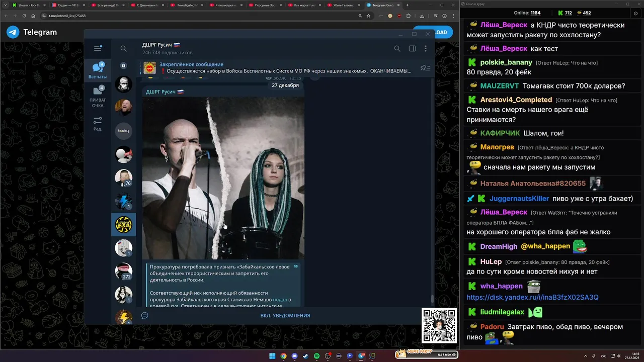Switch to the Как маркетинг YouTube tab
The width and height of the screenshot is (644, 362).
pyautogui.click(x=305, y=5)
